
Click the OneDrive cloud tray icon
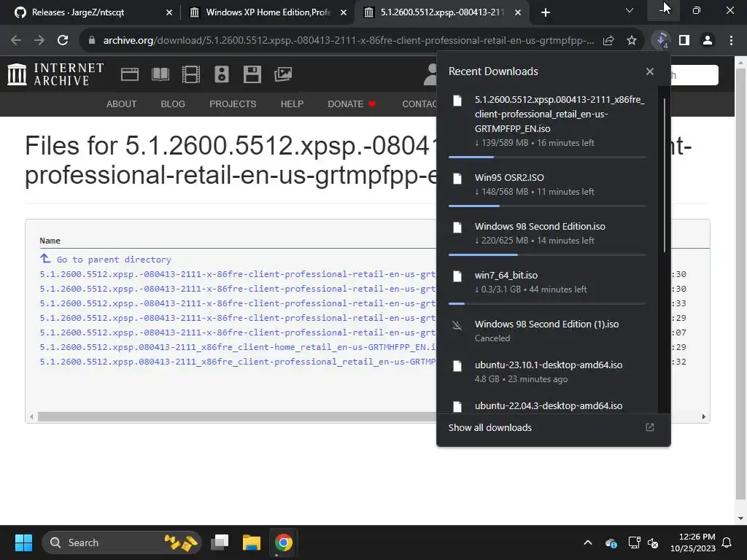[x=611, y=542]
